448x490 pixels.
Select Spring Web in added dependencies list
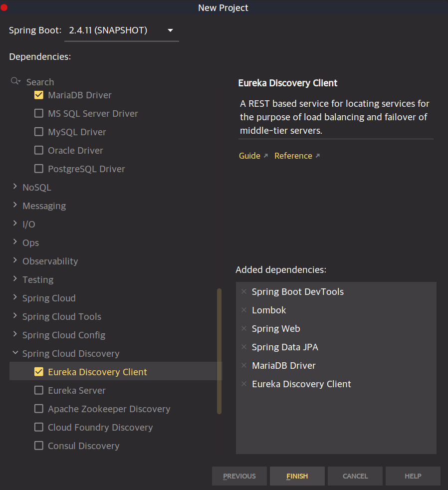coord(276,328)
